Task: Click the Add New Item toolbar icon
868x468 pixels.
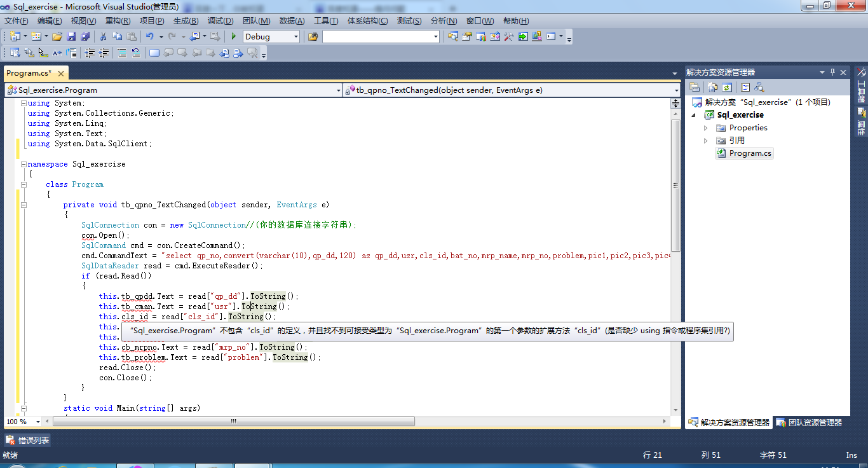Action: tap(36, 36)
